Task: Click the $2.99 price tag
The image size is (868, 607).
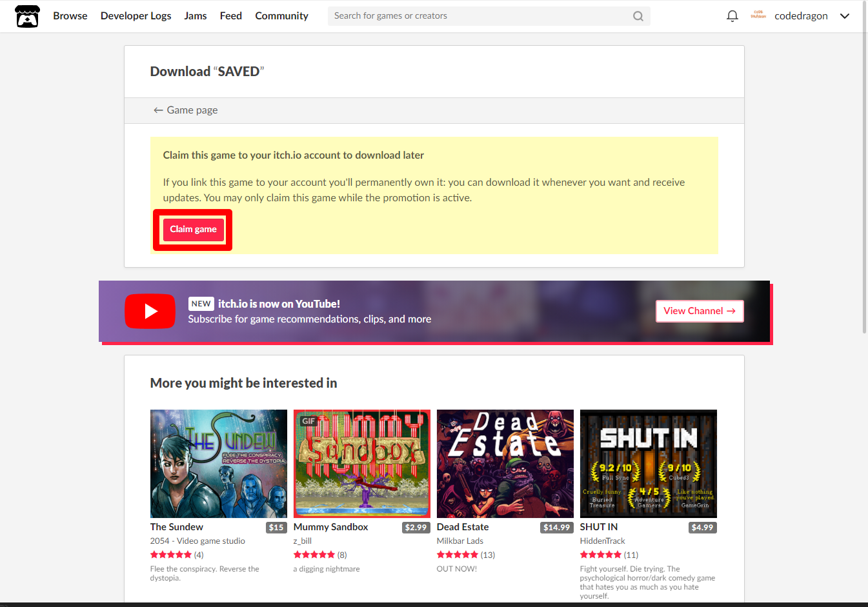Action: click(416, 528)
